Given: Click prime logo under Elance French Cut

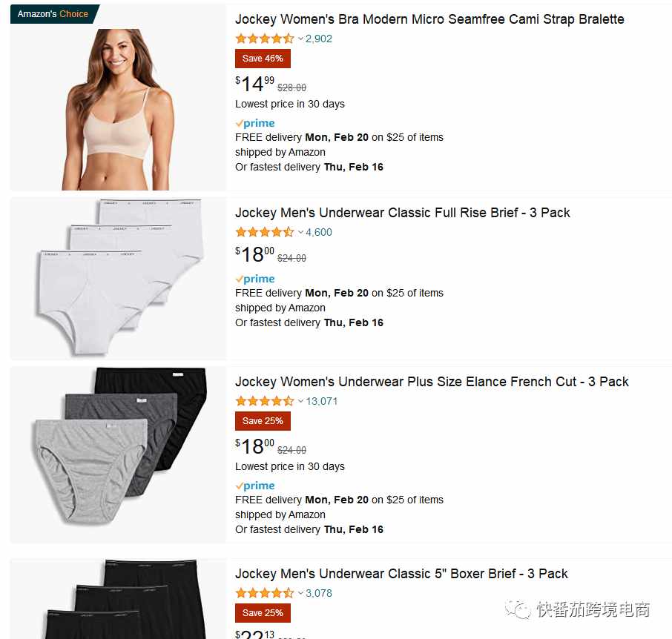Looking at the screenshot, I should click(x=255, y=486).
